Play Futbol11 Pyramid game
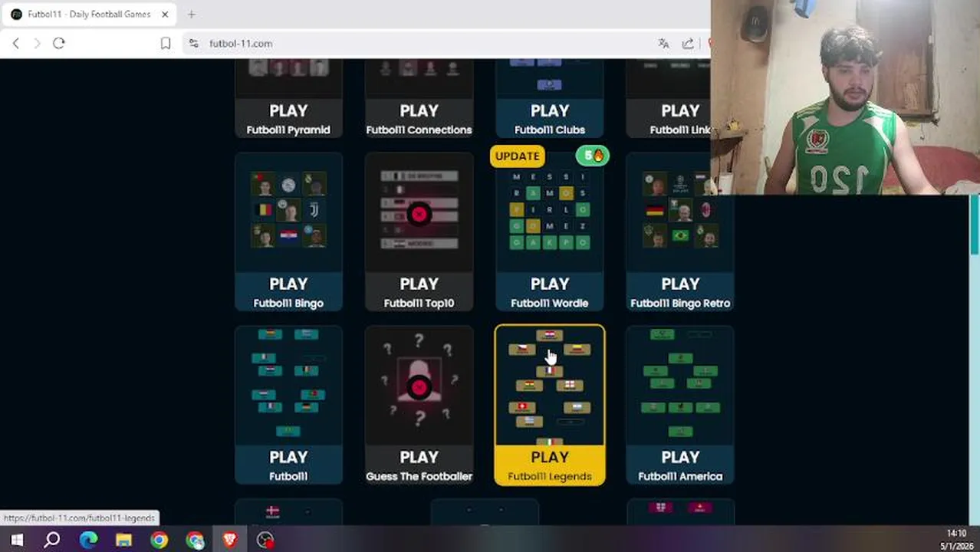 click(x=288, y=100)
